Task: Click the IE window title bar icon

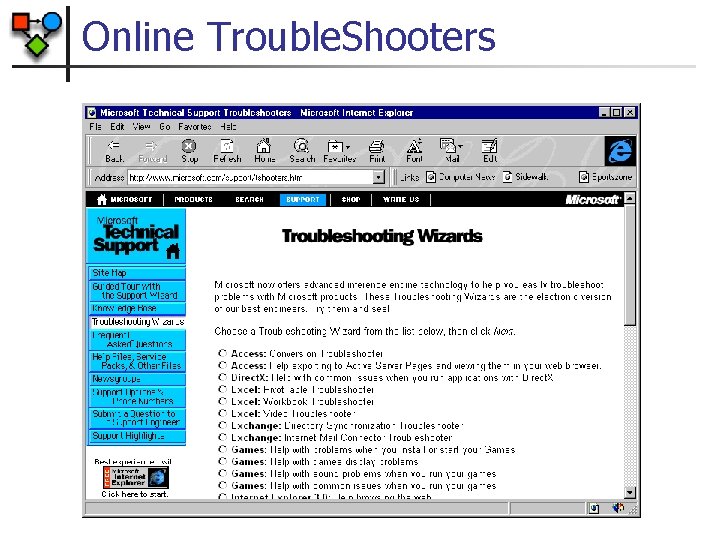Action: [92, 112]
